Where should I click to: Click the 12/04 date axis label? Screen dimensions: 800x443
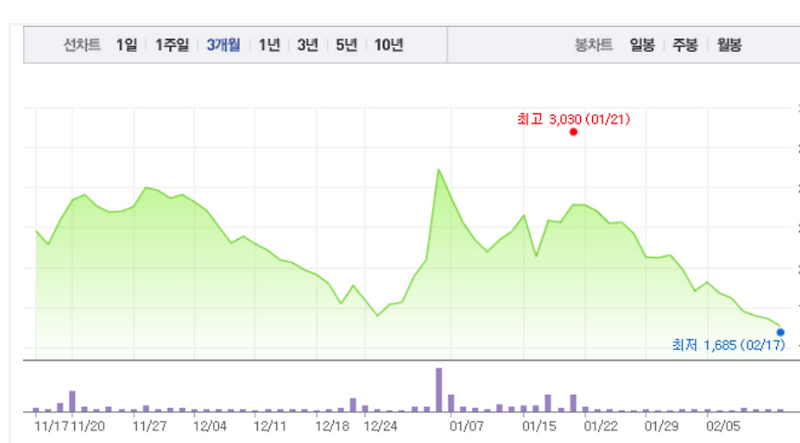[210, 426]
